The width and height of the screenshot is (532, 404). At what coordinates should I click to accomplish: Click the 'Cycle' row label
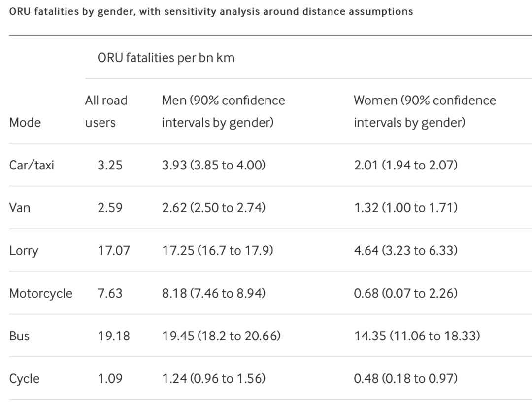[x=25, y=379]
